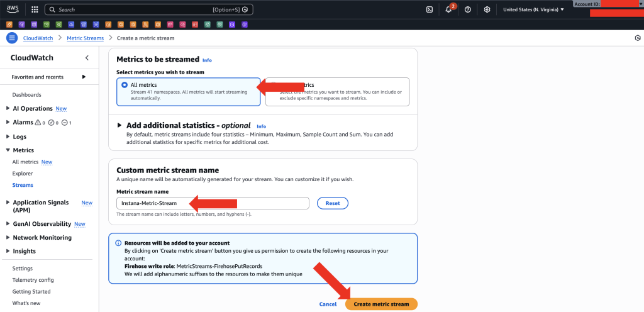This screenshot has height=312, width=644.
Task: Click the Amazon Q hexagon icon inside the search bar
Action: pos(245,9)
